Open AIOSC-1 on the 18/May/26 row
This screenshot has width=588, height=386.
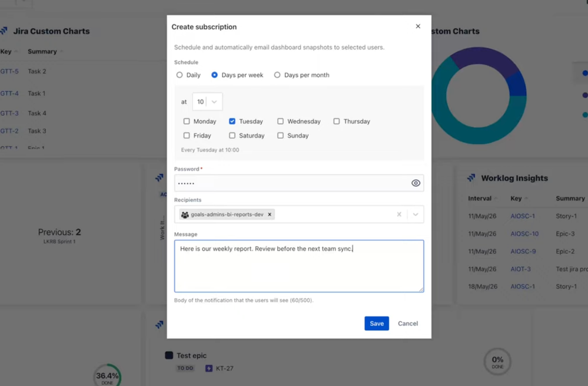tap(523, 286)
